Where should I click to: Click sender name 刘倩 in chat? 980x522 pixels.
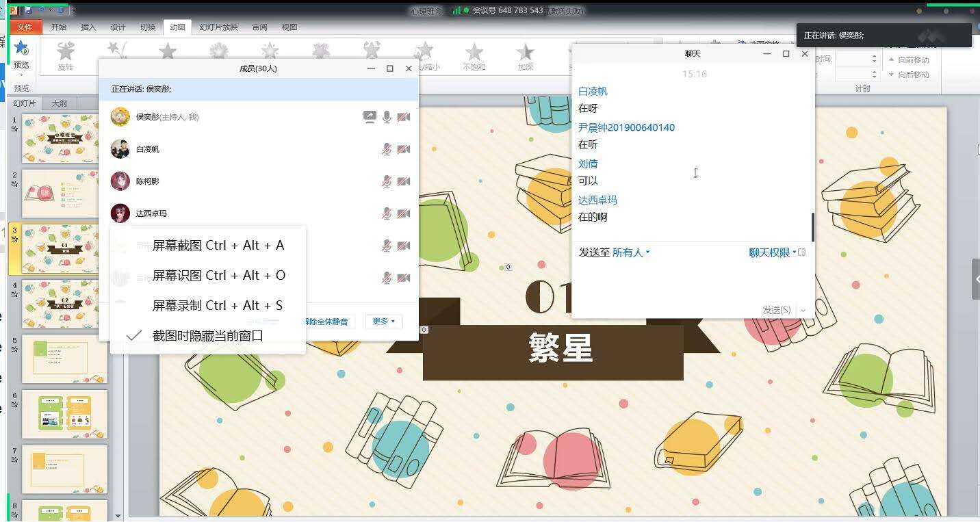[x=588, y=164]
